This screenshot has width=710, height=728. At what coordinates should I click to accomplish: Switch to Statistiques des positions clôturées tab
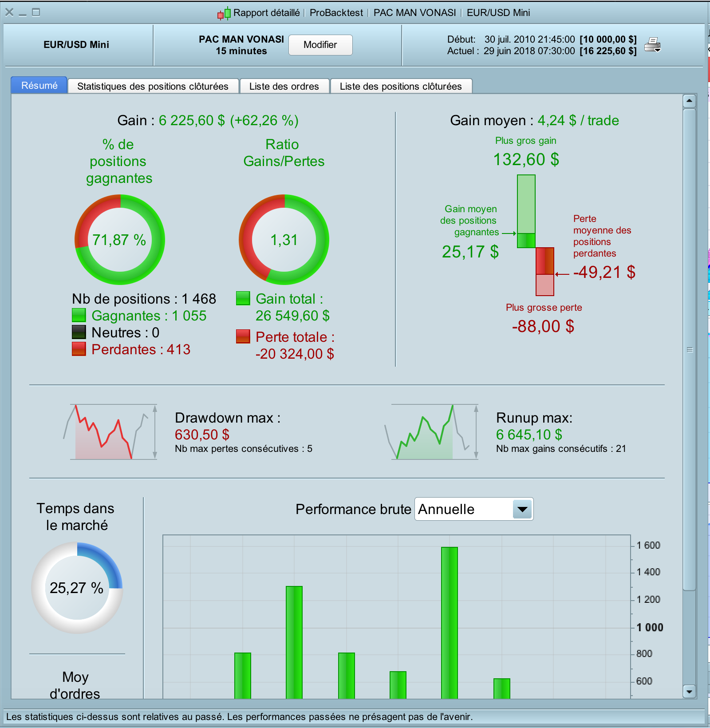tap(153, 86)
